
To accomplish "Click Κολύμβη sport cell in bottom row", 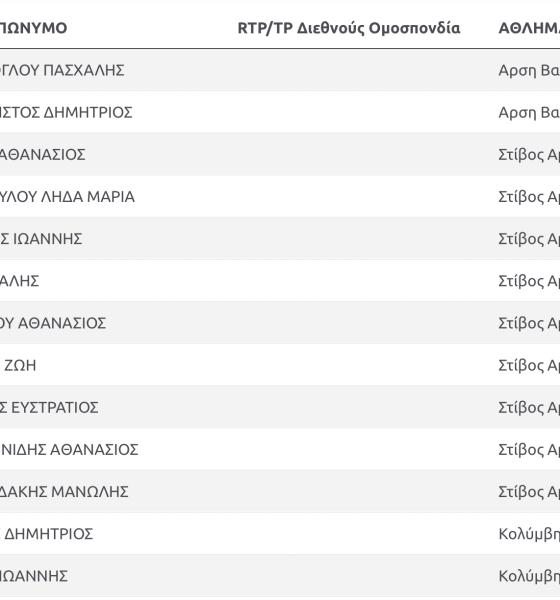I will pyautogui.click(x=529, y=576).
